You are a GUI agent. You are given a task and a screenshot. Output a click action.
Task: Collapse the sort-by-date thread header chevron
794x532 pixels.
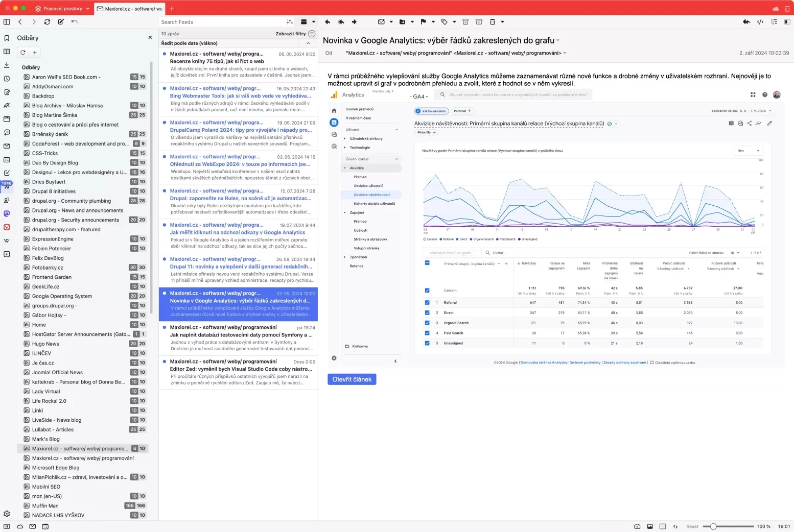click(x=308, y=43)
